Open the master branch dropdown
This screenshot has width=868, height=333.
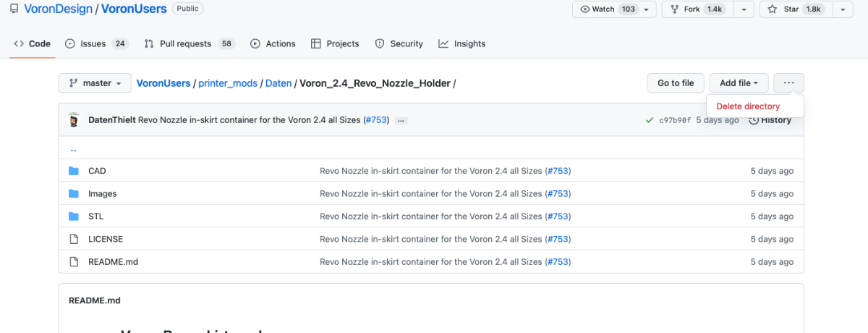click(x=95, y=83)
